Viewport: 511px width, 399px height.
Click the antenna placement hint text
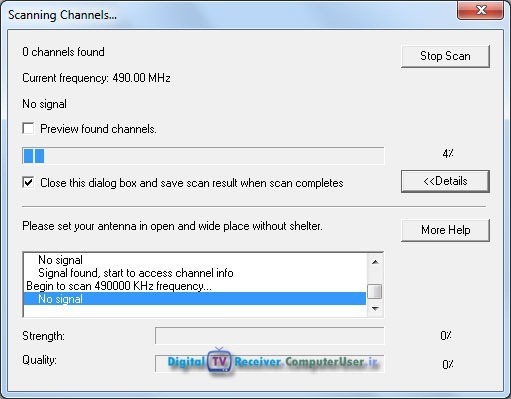click(x=172, y=226)
